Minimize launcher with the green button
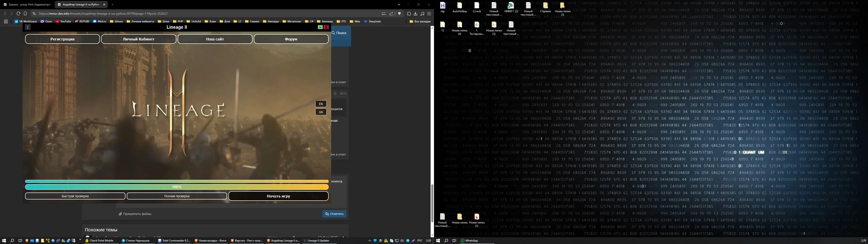Image resolution: width=868 pixels, height=244 pixels. tap(320, 27)
